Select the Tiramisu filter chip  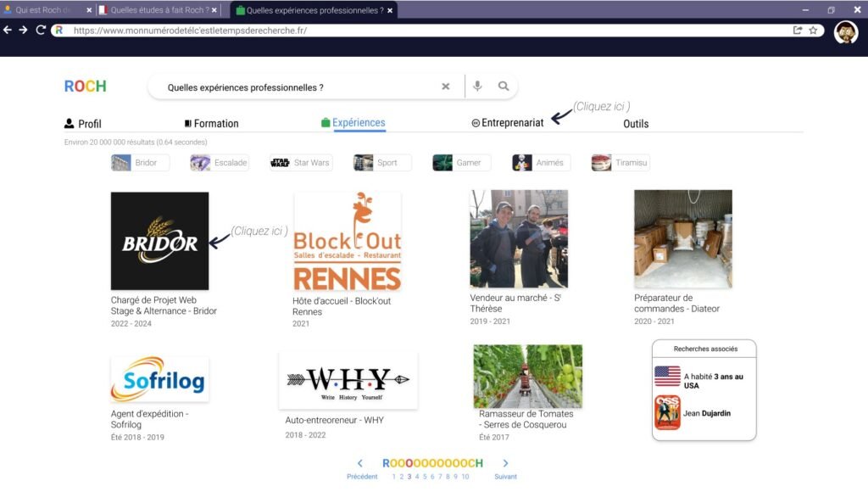pos(620,163)
